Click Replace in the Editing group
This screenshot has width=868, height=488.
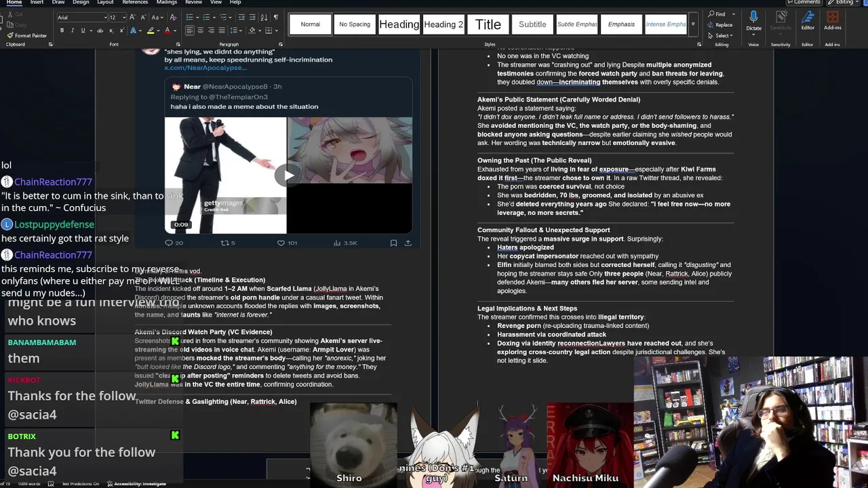point(720,24)
